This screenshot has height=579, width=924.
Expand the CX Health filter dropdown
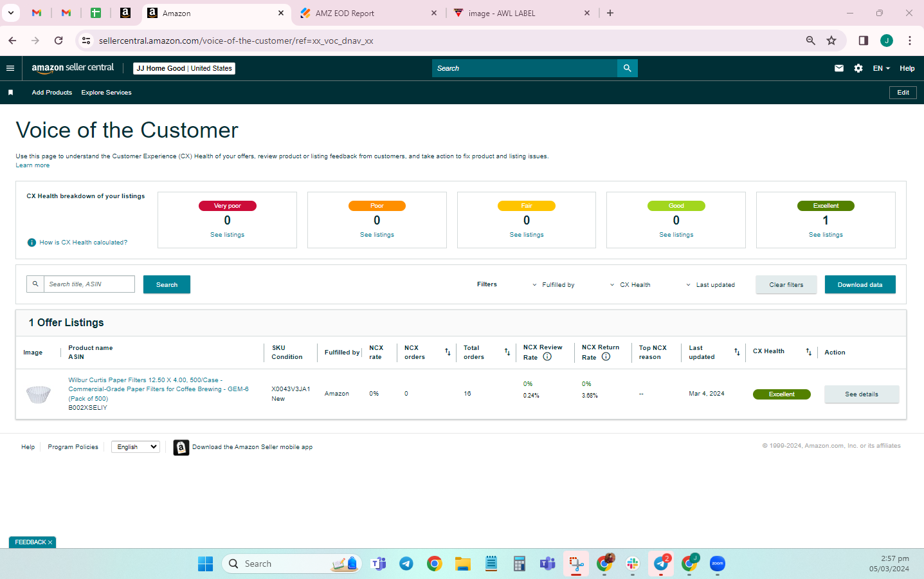(630, 285)
